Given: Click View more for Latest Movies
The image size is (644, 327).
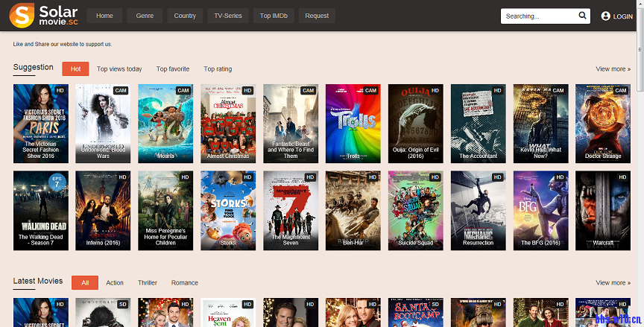Looking at the screenshot, I should tap(613, 283).
